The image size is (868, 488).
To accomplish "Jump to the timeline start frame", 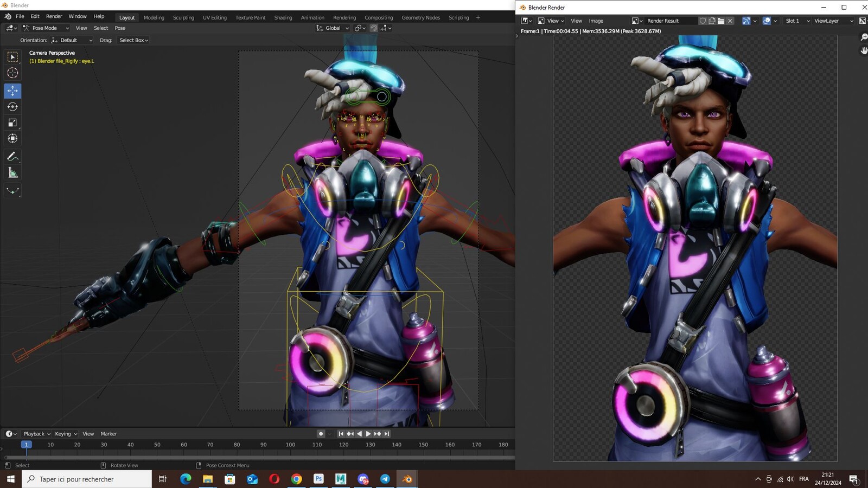I will click(x=341, y=434).
